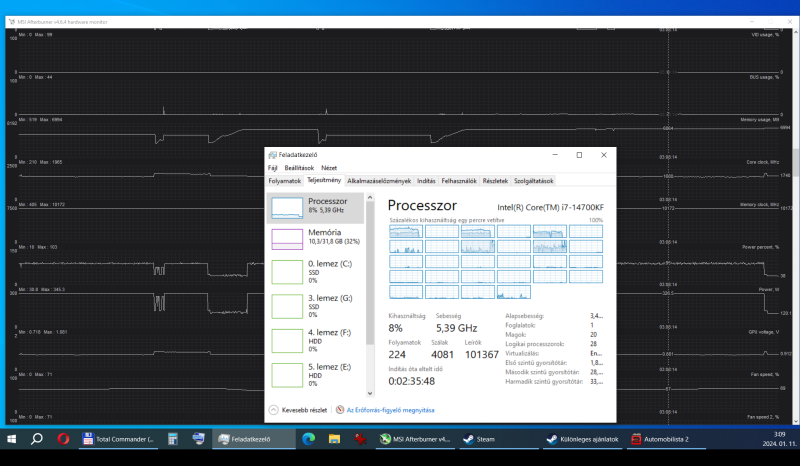Click BUS usage, % graph label
The image size is (800, 466).
pyautogui.click(x=764, y=77)
